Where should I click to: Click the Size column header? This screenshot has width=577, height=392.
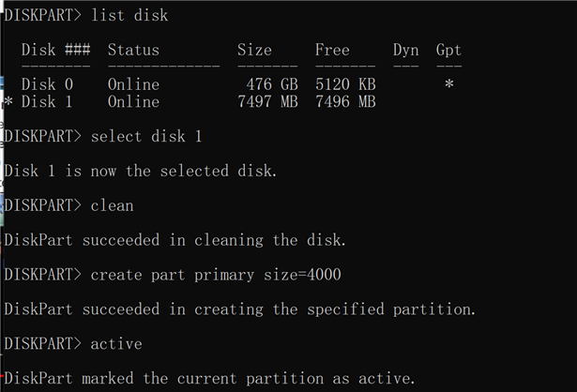point(254,50)
